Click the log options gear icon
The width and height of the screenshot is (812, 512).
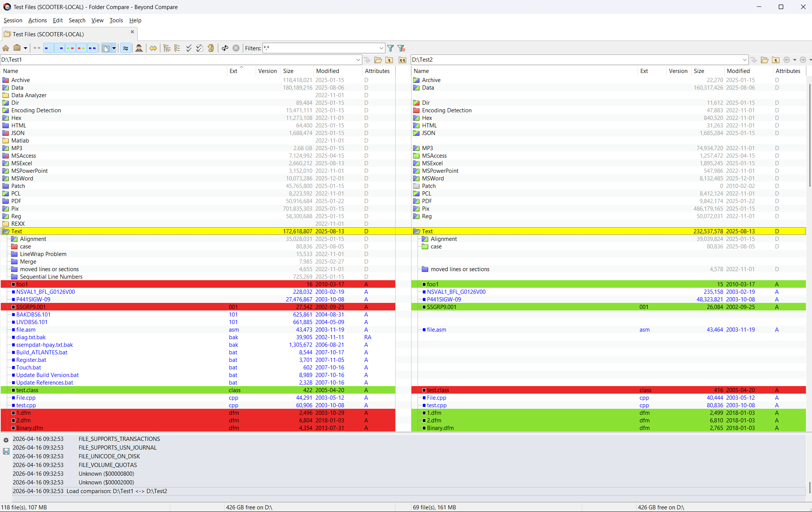[x=6, y=440]
